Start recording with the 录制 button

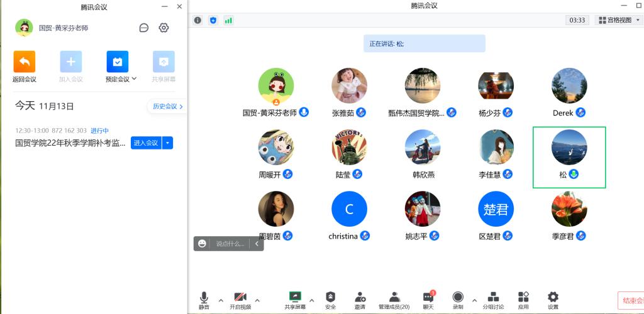pyautogui.click(x=458, y=298)
